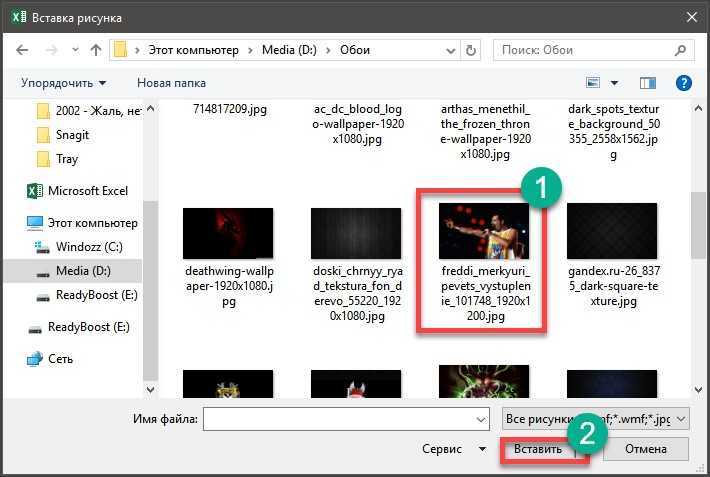Select arthas_menethil_the_frozen_throne file name
This screenshot has width=710, height=477.
click(485, 131)
